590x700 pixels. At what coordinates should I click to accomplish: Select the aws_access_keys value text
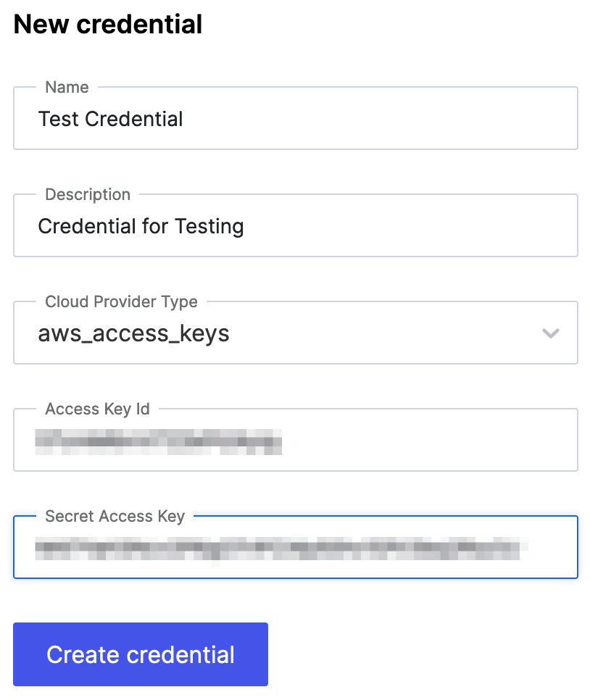point(133,333)
